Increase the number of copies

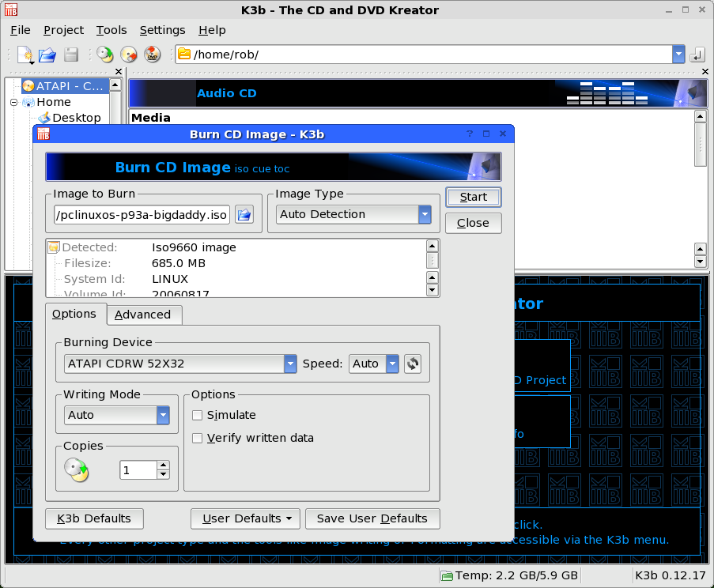tap(163, 465)
